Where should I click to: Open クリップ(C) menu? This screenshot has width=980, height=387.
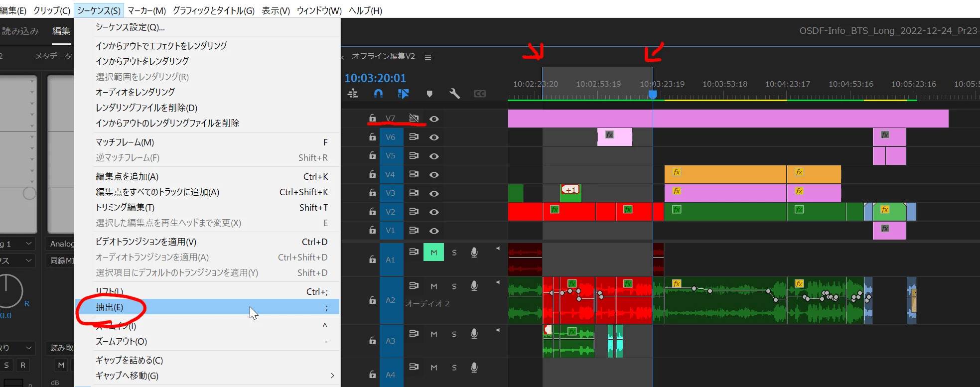pyautogui.click(x=52, y=10)
